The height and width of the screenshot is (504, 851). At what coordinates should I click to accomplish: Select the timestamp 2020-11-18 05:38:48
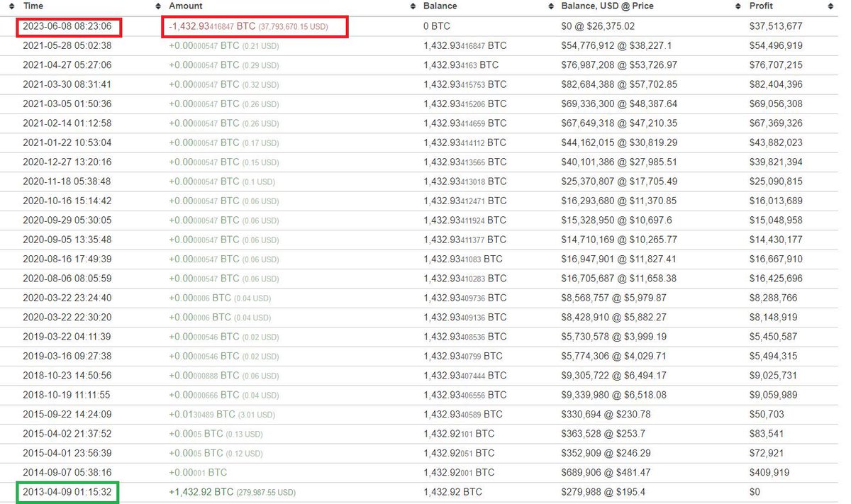pos(67,181)
